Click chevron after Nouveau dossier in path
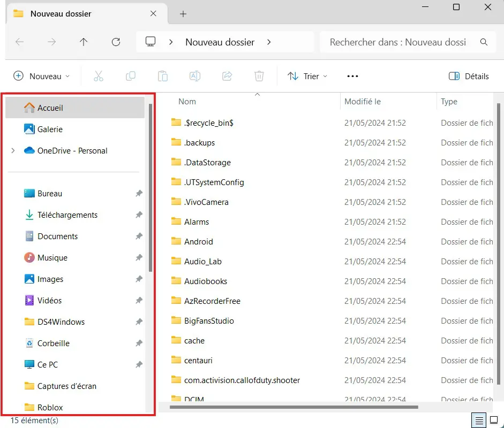Image resolution: width=504 pixels, height=428 pixels. point(269,42)
